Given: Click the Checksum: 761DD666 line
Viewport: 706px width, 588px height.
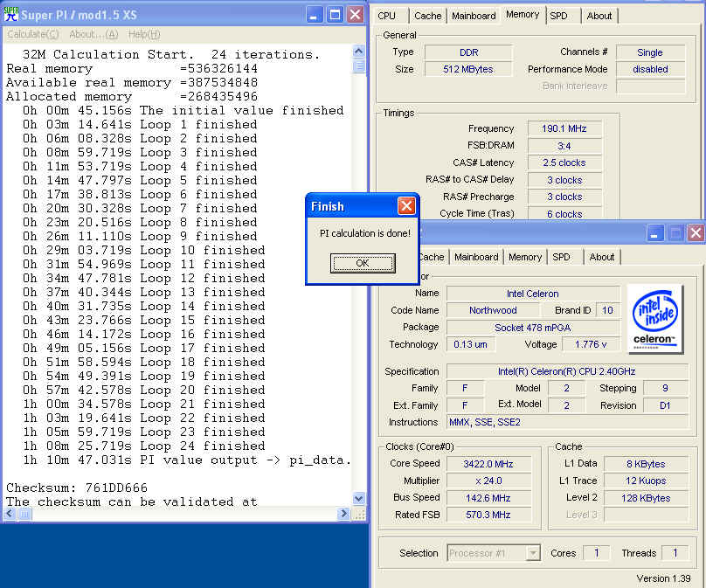Looking at the screenshot, I should [77, 488].
